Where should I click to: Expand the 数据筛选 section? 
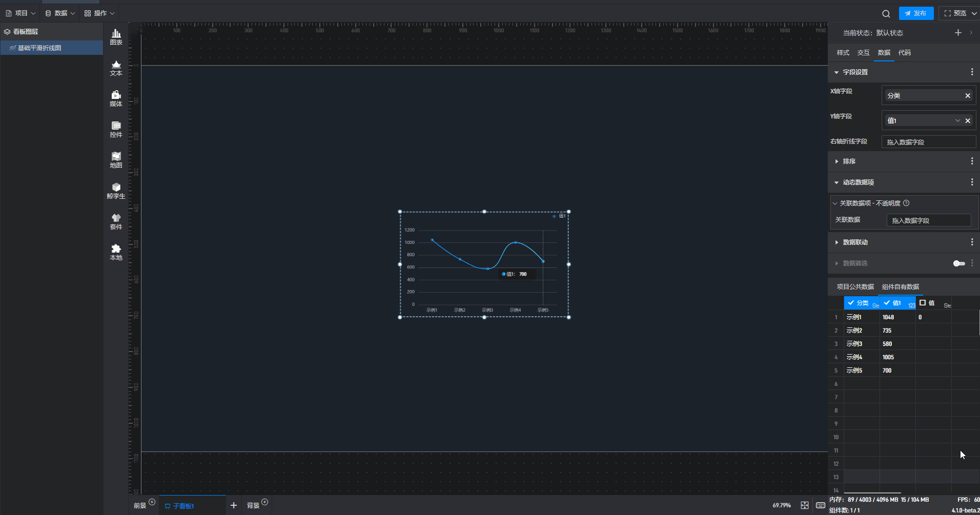pyautogui.click(x=836, y=263)
